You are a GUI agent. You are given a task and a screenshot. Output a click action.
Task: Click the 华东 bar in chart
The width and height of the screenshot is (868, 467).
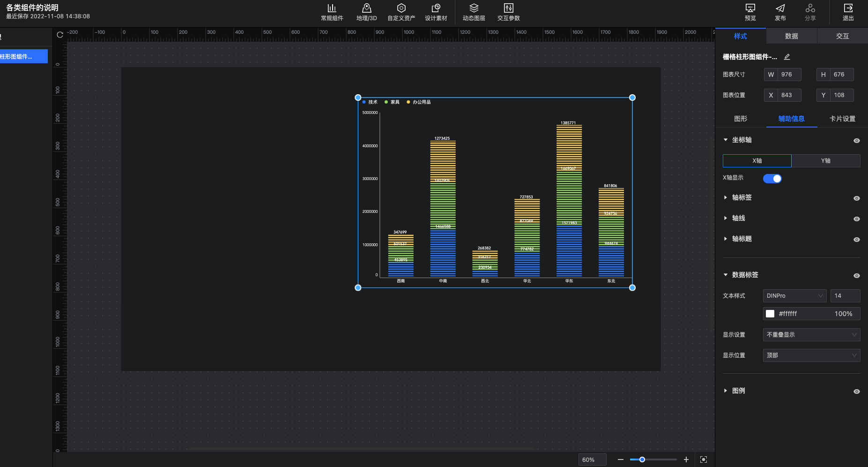pos(569,201)
